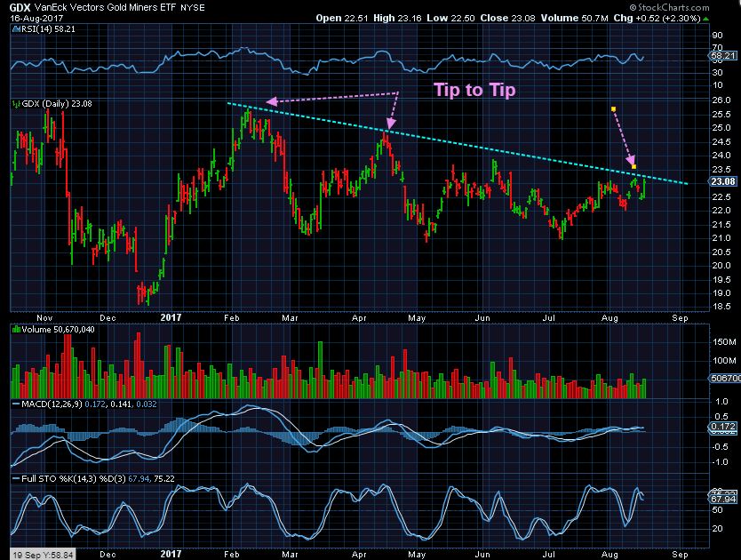Screen dimensions: 741x560
Task: Click Nov on the price panel date axis
Action: (x=44, y=318)
